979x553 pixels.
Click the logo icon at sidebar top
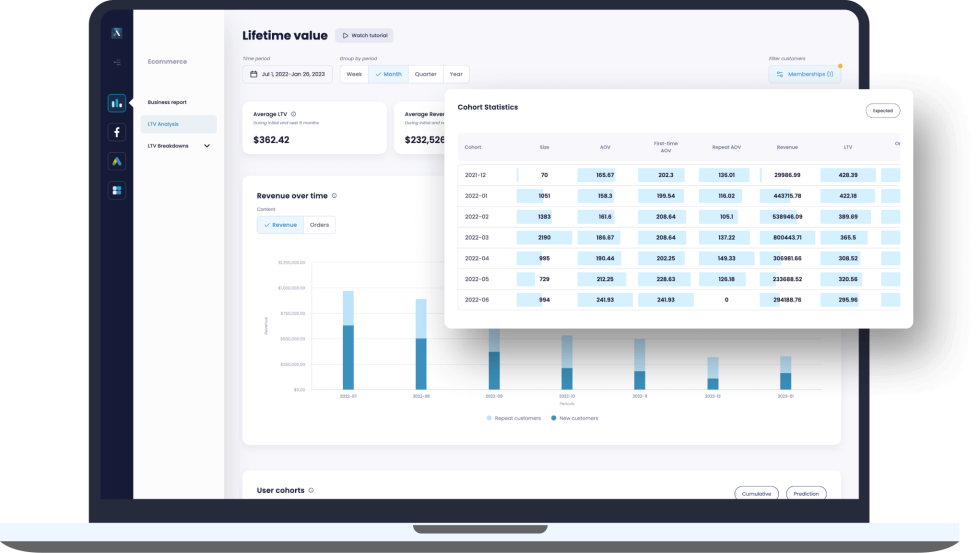click(x=117, y=33)
